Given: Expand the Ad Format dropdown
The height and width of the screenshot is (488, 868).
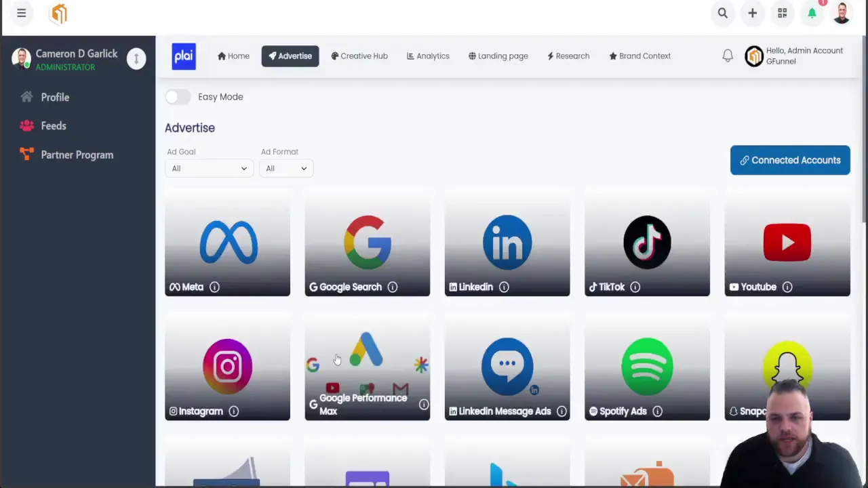Looking at the screenshot, I should point(285,168).
